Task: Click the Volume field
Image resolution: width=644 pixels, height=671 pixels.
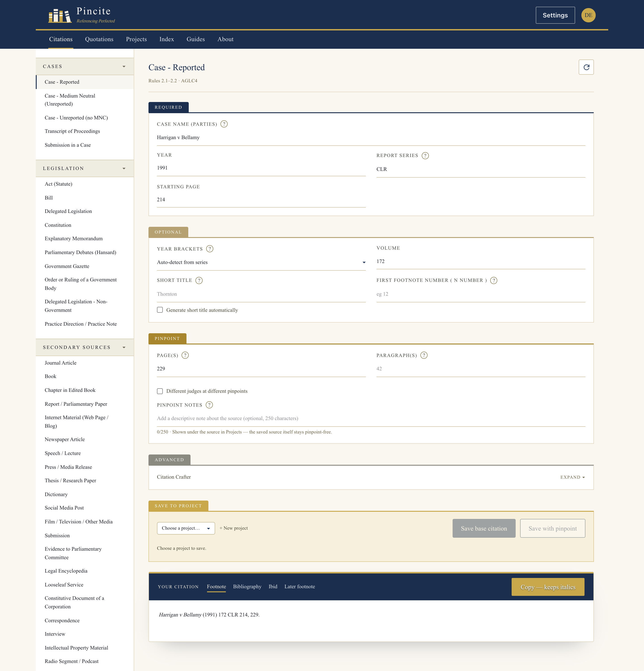Action: [x=481, y=261]
